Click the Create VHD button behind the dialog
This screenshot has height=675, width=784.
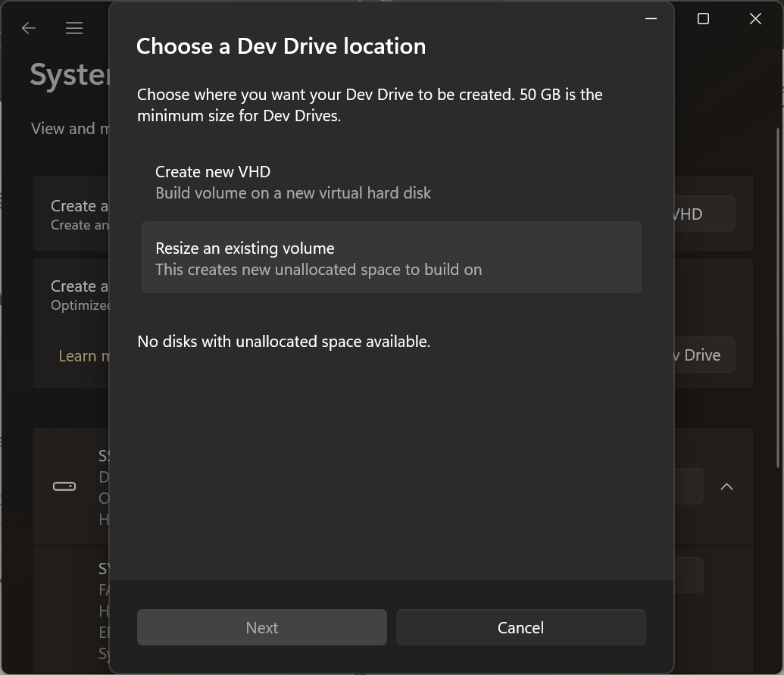click(x=701, y=214)
